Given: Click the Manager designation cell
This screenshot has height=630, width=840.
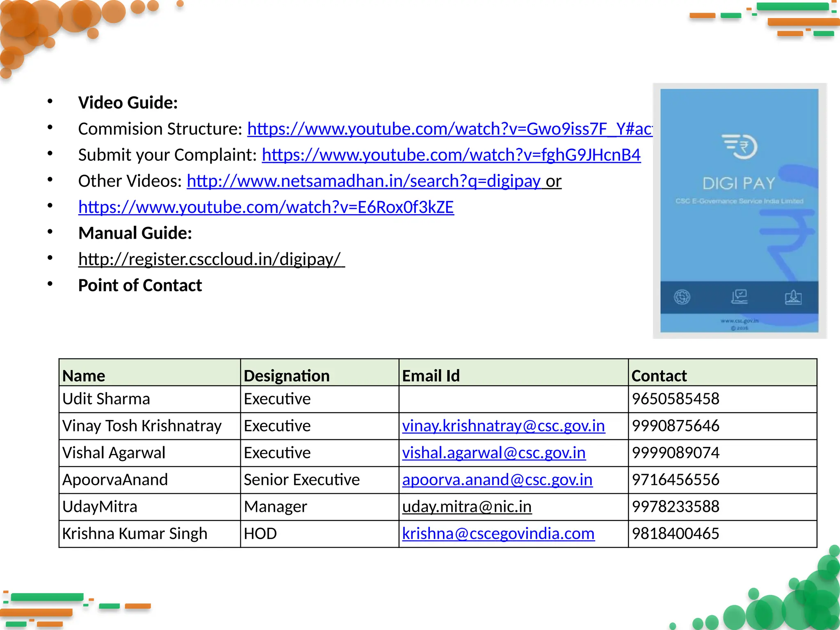Looking at the screenshot, I should pyautogui.click(x=320, y=507).
